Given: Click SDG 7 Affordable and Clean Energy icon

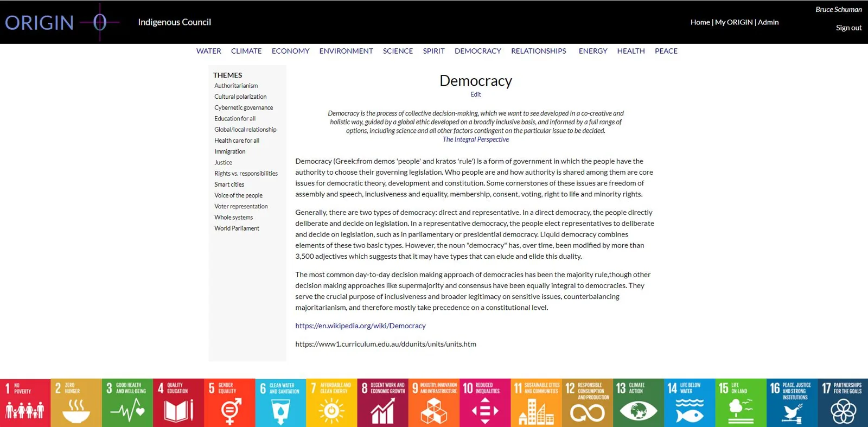Looking at the screenshot, I should coord(331,403).
